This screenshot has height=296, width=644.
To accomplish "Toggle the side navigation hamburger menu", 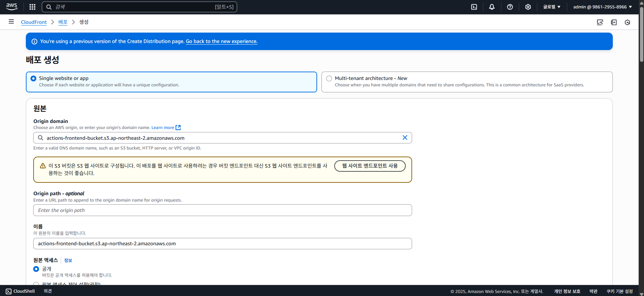I will pyautogui.click(x=11, y=22).
